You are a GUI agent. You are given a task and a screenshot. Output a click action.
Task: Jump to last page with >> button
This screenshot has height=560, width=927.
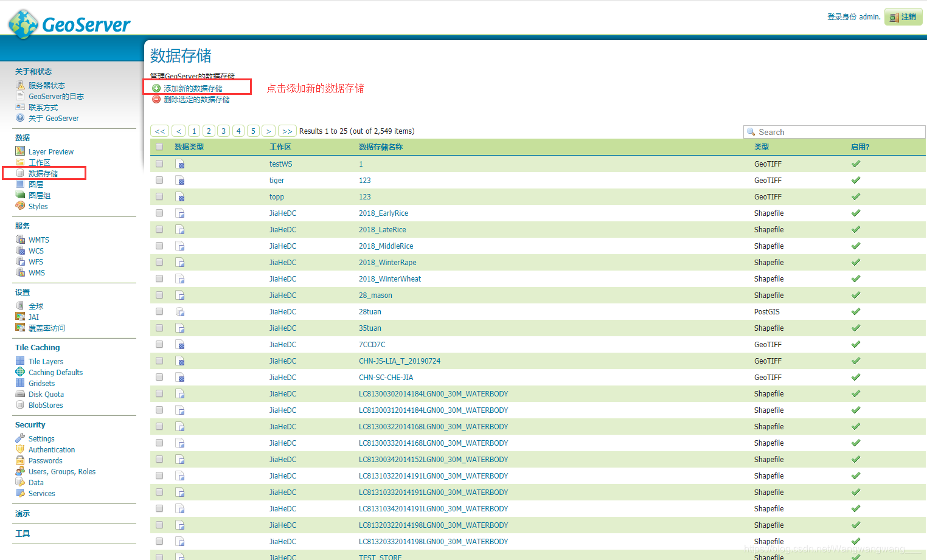287,131
